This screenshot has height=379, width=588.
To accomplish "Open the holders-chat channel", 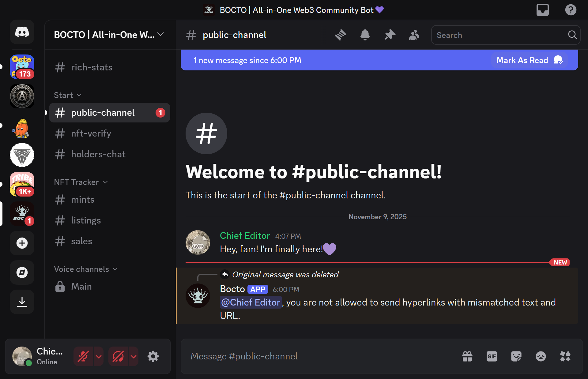I will coord(98,154).
